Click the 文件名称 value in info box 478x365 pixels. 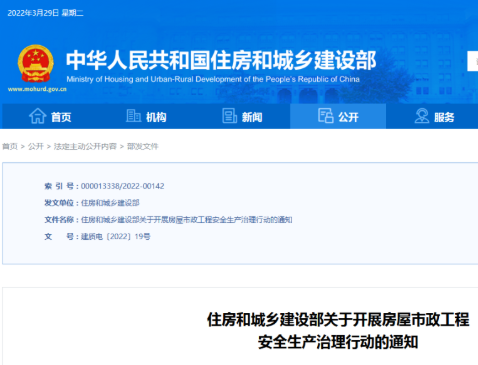click(187, 220)
